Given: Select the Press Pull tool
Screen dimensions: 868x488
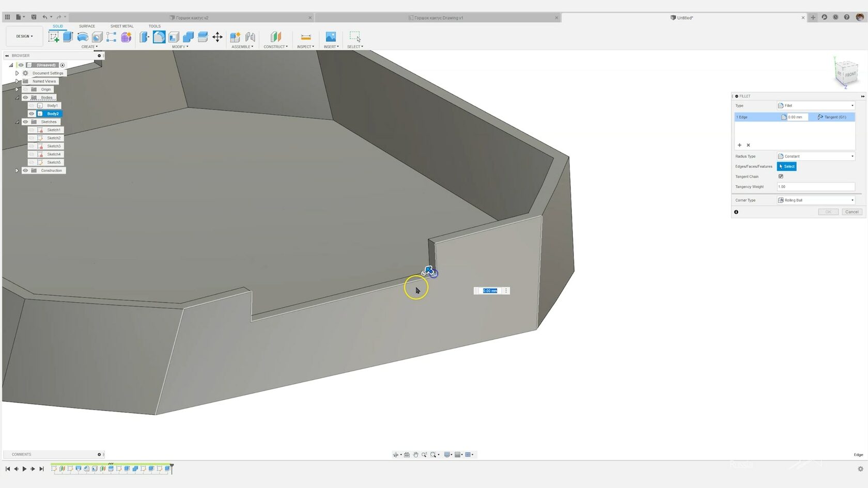Looking at the screenshot, I should point(144,37).
